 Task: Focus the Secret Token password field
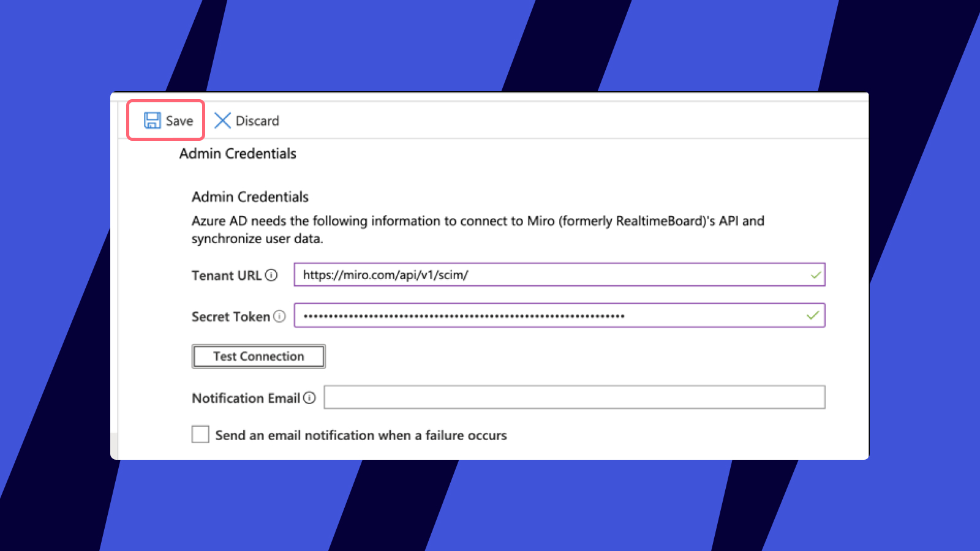pos(551,316)
